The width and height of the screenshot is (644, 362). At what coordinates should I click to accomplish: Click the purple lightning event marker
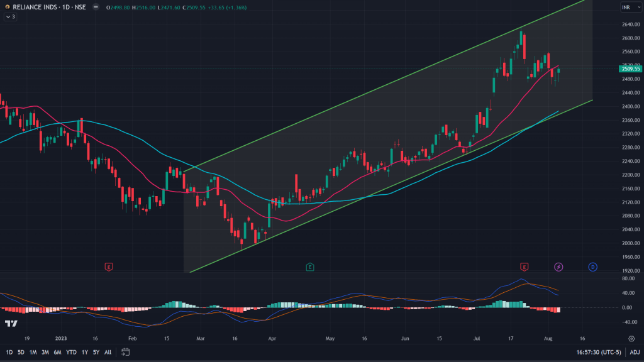coord(558,267)
